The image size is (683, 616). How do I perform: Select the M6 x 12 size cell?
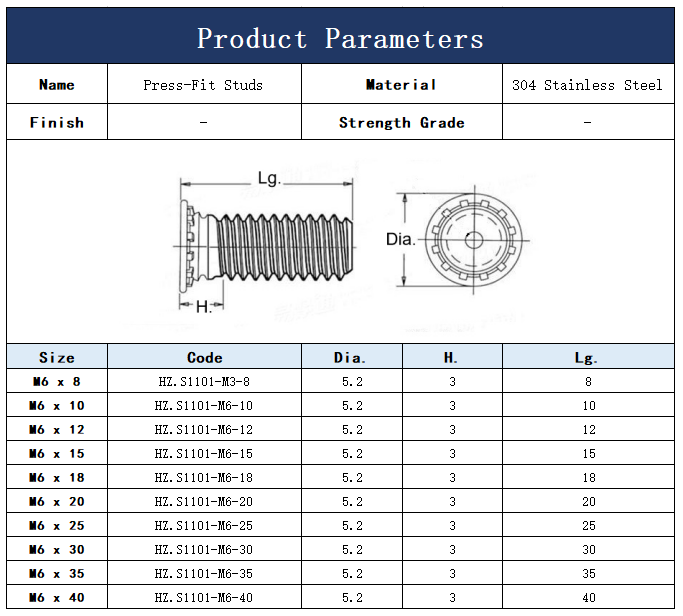(57, 429)
